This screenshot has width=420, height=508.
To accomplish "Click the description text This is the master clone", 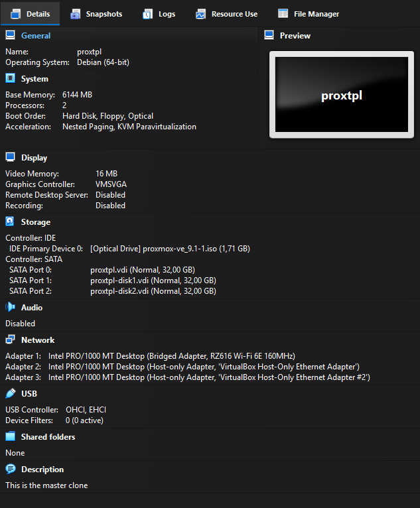I will (46, 485).
